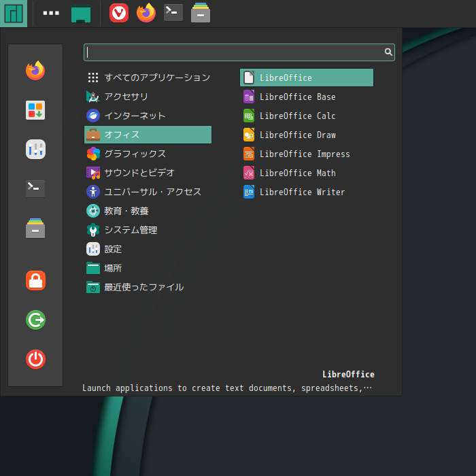Screen dimensions: 476x476
Task: Launch LibreOffice Draw
Action: pyautogui.click(x=307, y=135)
